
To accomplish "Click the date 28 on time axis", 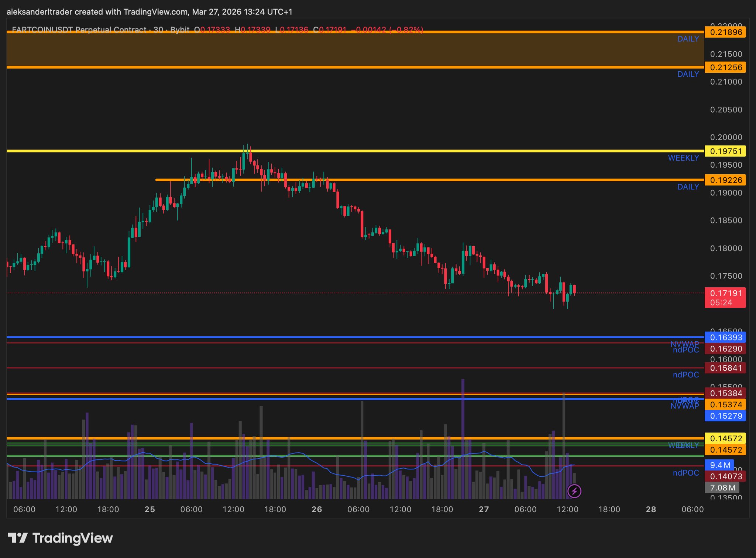I will click(x=651, y=509).
